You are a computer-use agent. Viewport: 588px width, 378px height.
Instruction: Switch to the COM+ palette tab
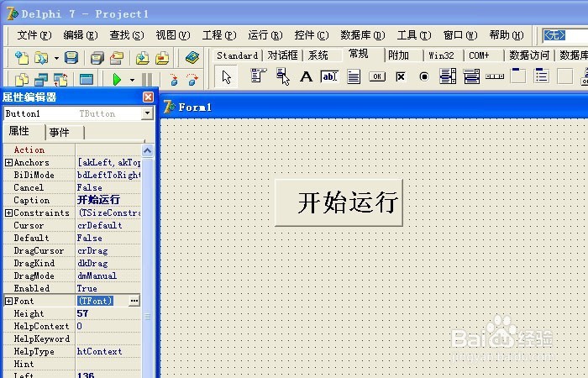[480, 55]
